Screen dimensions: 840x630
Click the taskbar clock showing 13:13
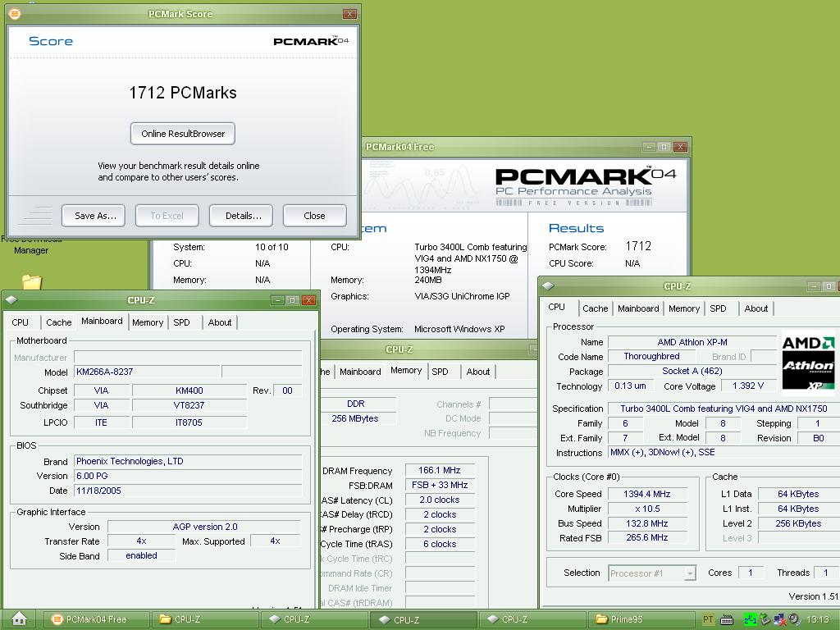(818, 620)
